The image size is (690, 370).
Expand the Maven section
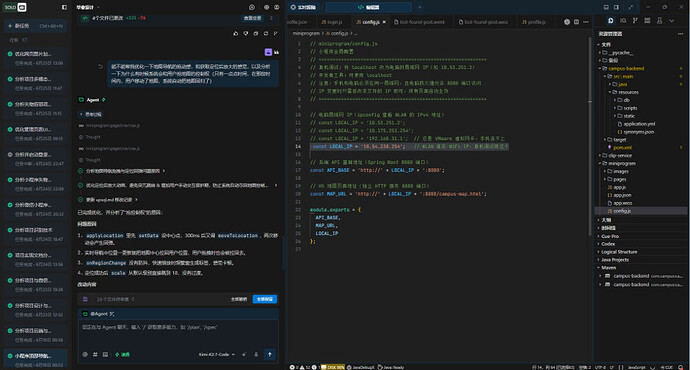coord(608,267)
